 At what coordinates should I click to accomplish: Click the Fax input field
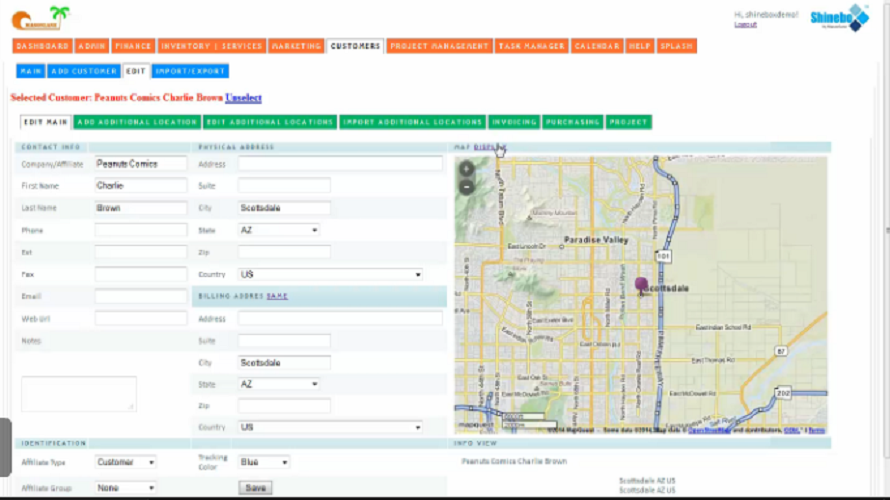click(x=141, y=274)
